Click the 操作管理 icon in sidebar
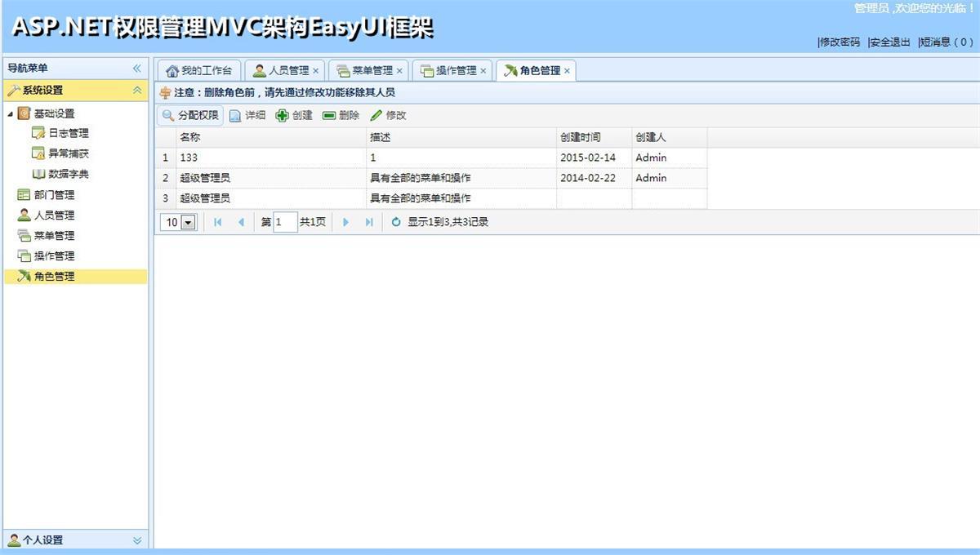Viewport: 980px width, 555px height. point(24,256)
